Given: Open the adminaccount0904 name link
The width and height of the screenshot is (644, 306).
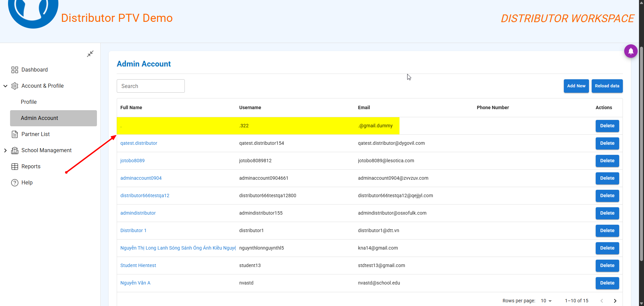Looking at the screenshot, I should 141,178.
